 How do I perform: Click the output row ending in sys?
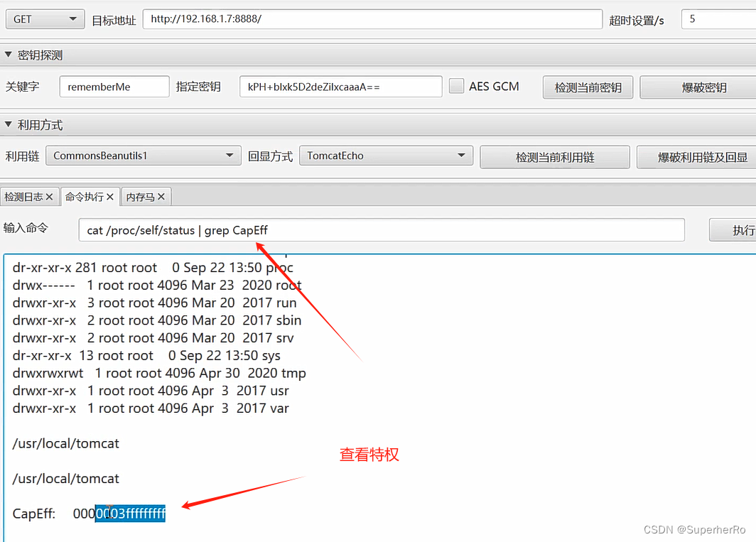pyautogui.click(x=146, y=355)
